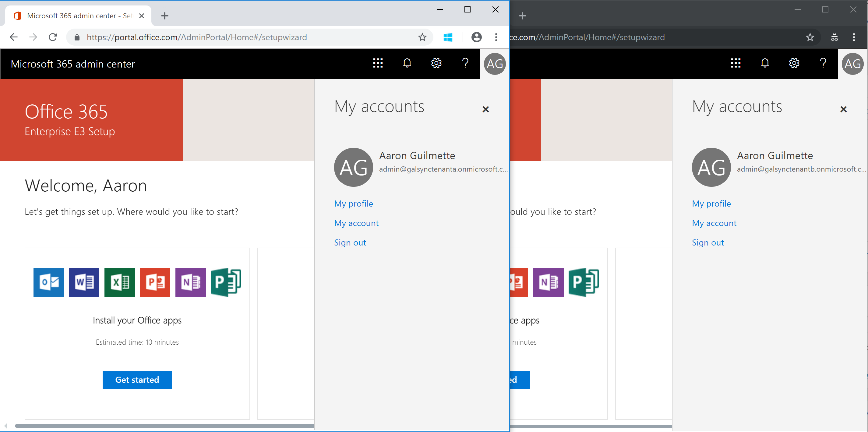Screen dimensions: 868x432
Task: Close My accounts panel in left window
Action: [x=485, y=109]
